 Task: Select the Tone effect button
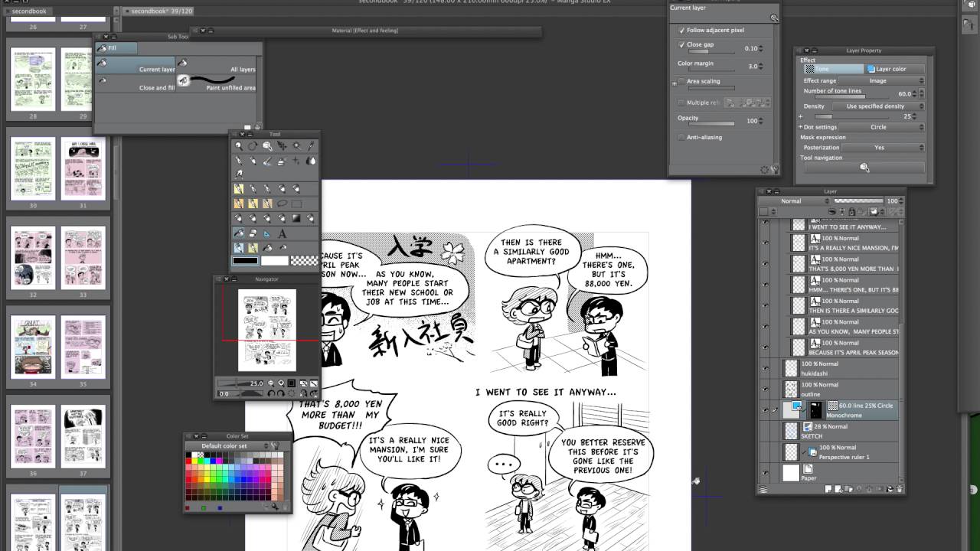tap(833, 69)
